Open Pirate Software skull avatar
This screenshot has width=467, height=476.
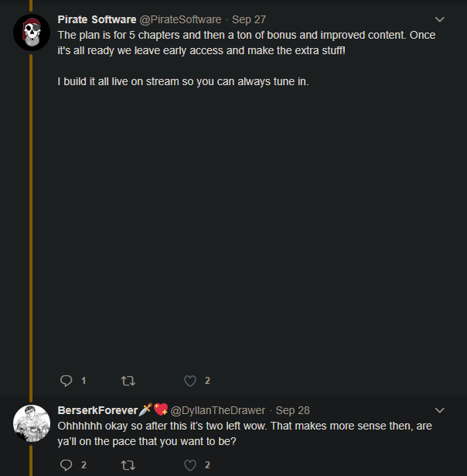click(x=32, y=33)
